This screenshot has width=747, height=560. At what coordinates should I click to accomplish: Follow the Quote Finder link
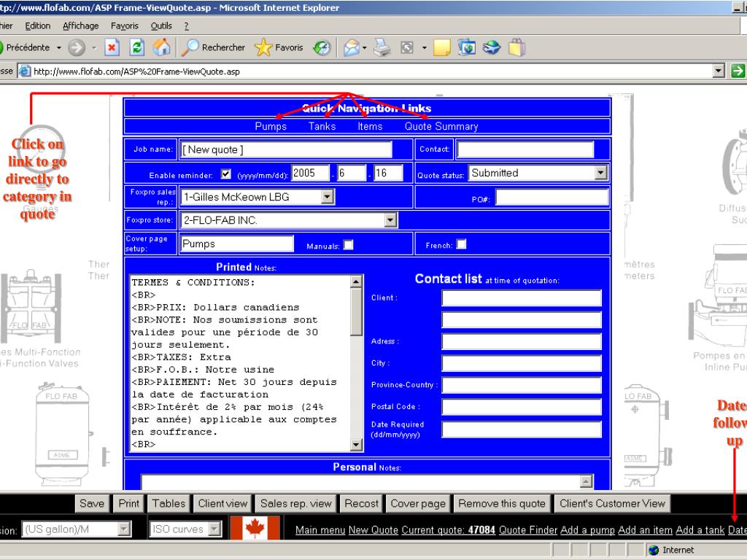528,529
